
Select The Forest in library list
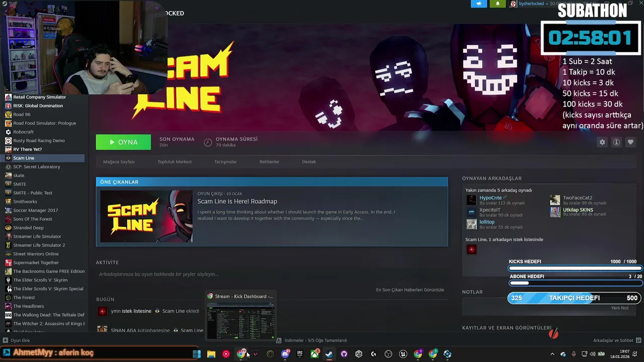click(44, 297)
